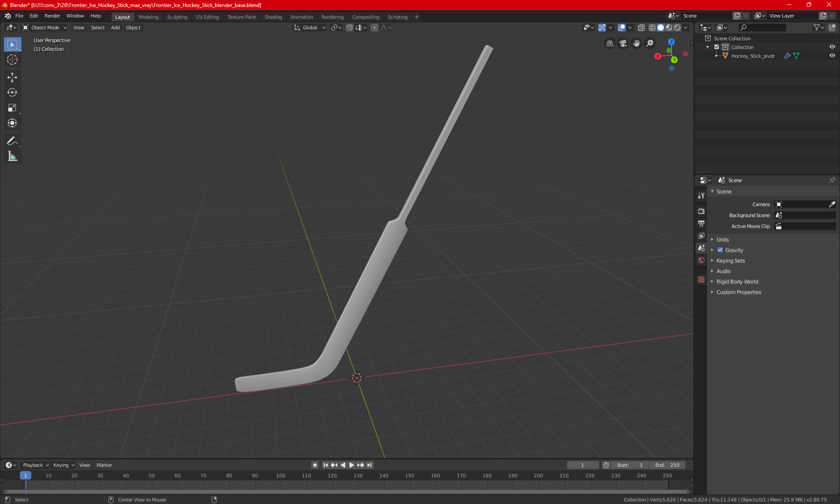Screen dimensions: 840x504
Task: Switch to wireframe shading
Action: pyautogui.click(x=652, y=28)
